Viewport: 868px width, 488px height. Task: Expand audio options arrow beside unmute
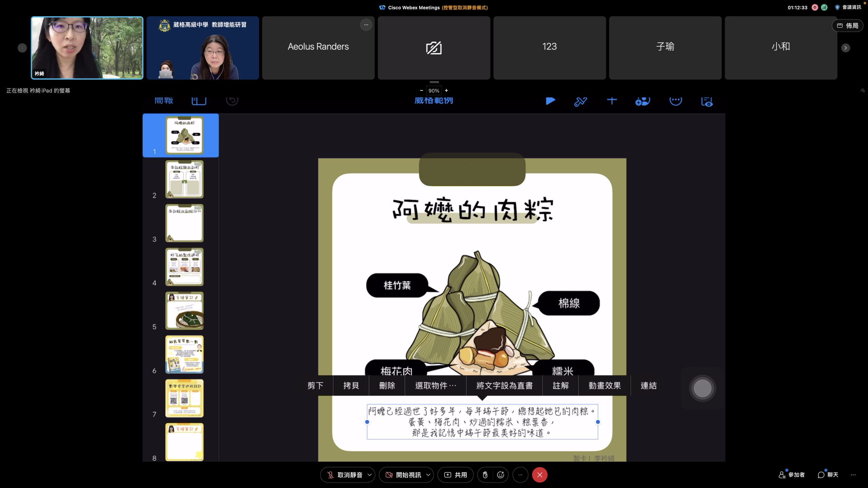(370, 475)
